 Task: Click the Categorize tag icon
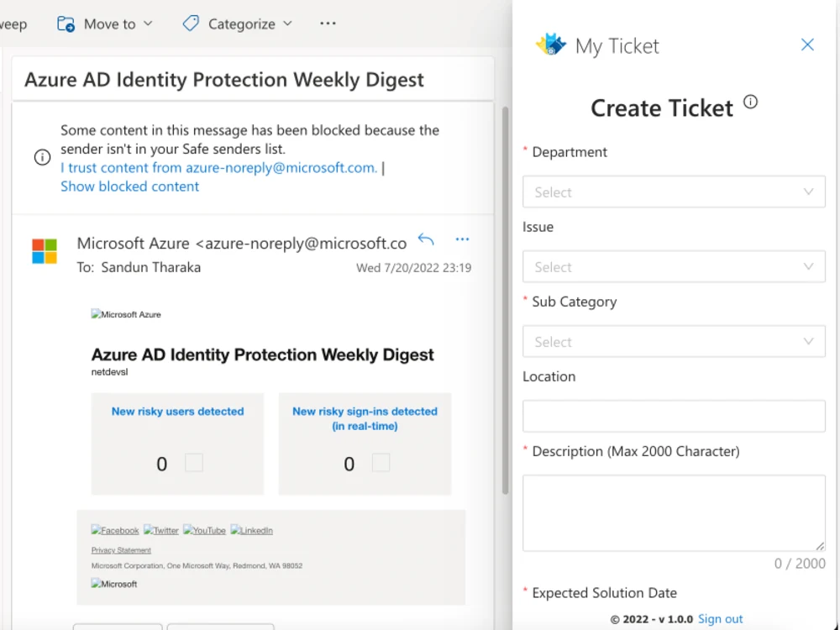[191, 24]
